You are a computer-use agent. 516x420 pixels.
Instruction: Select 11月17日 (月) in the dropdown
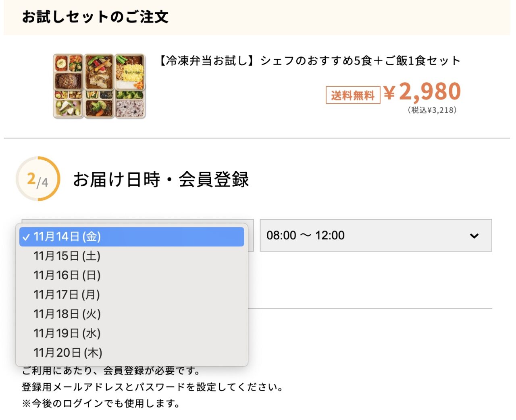tap(67, 295)
